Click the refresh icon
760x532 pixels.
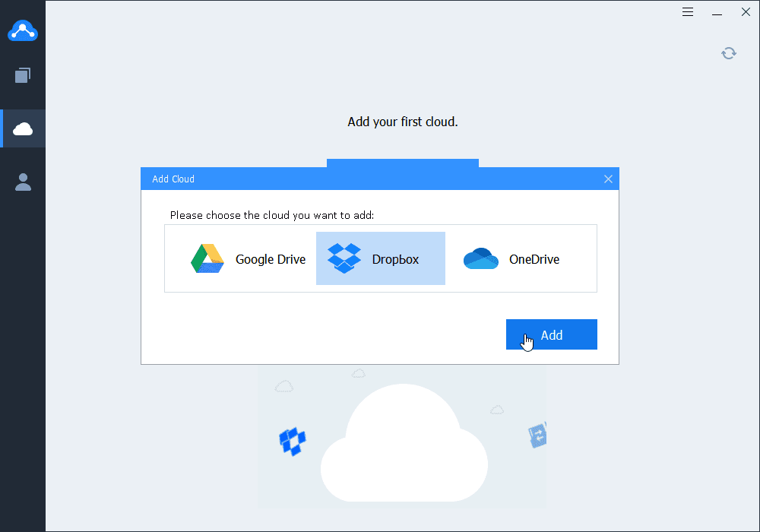[x=729, y=53]
